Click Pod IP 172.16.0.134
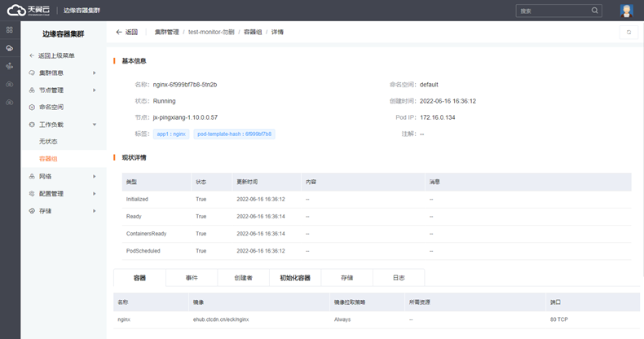Viewport: 644px width, 339px height. [x=438, y=117]
